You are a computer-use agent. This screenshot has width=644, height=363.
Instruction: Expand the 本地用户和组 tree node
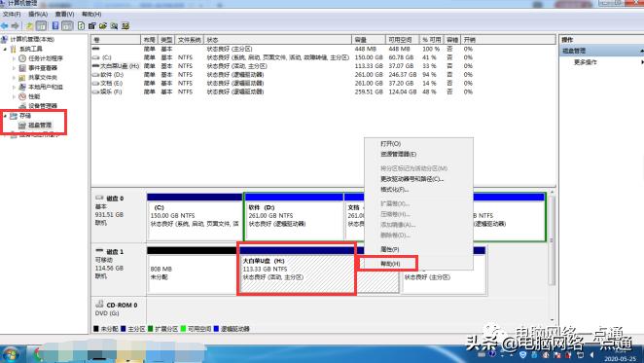14,87
